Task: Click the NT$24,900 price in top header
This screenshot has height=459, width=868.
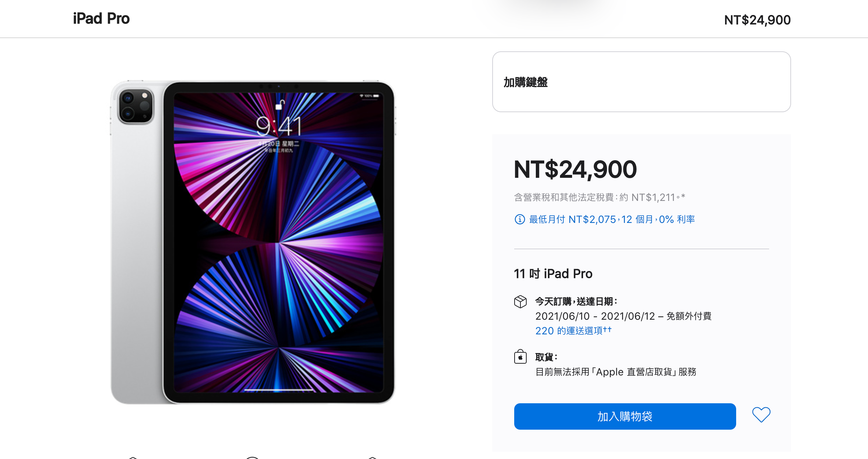Action: 757,20
